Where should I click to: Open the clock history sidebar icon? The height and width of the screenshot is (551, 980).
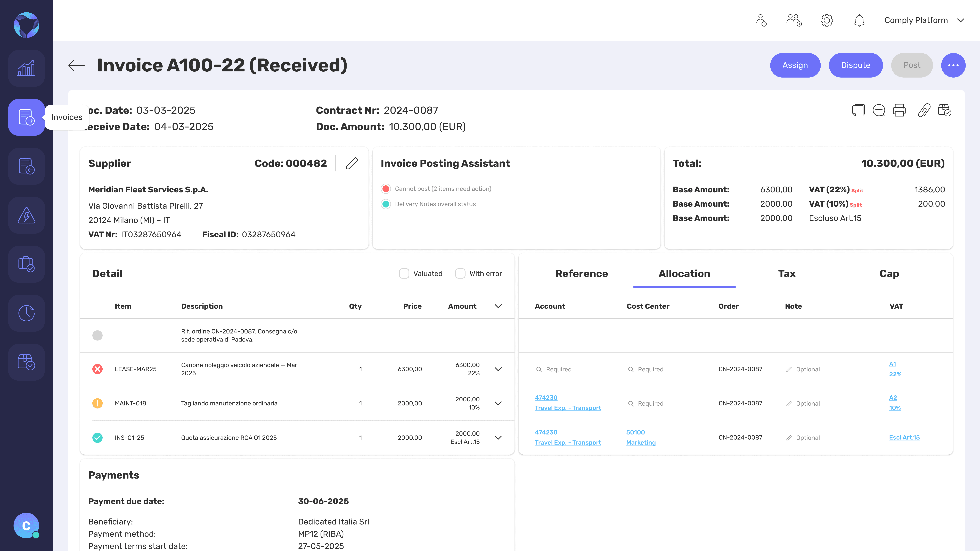(x=26, y=313)
